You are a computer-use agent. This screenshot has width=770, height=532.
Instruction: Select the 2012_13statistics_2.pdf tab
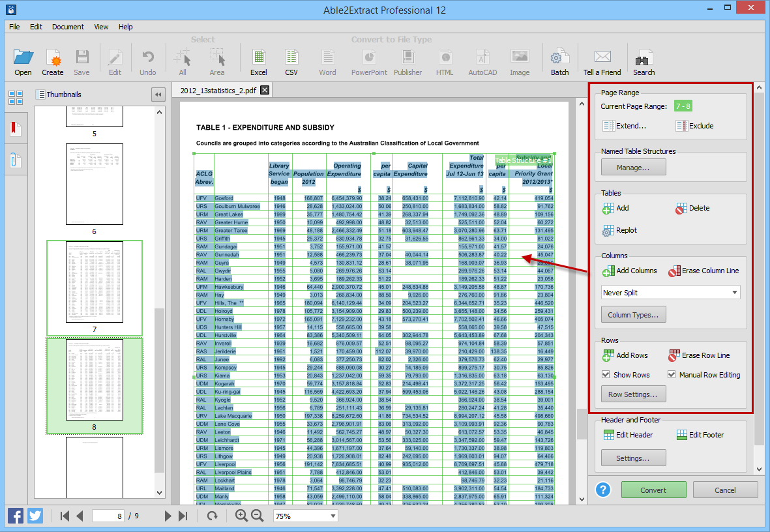pyautogui.click(x=218, y=90)
